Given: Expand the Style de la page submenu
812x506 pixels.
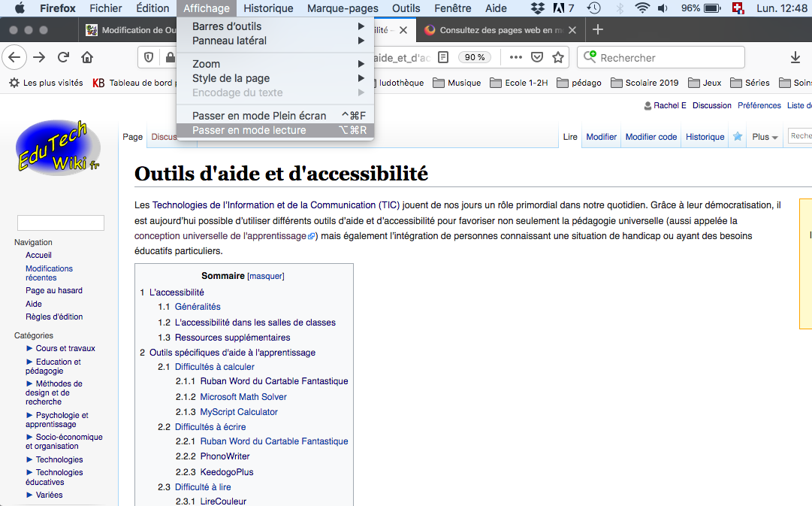Looking at the screenshot, I should click(275, 78).
